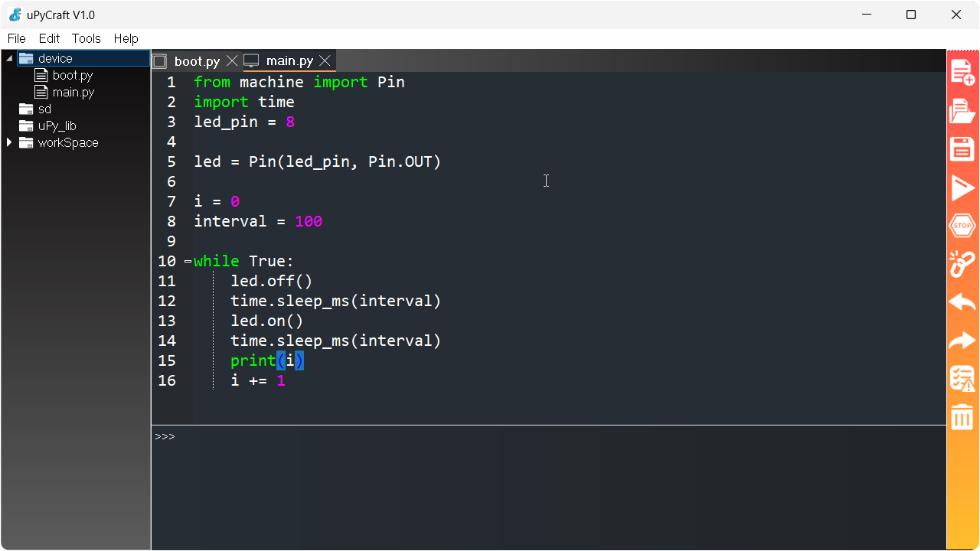The image size is (980, 551).
Task: Clear the editor with the trash icon
Action: coord(962,417)
